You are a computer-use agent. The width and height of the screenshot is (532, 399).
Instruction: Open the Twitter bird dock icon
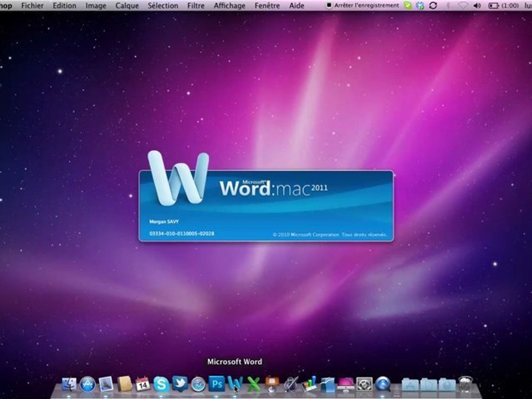coord(180,384)
